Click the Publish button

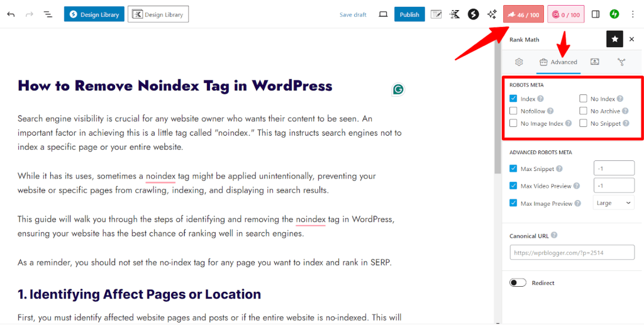pyautogui.click(x=409, y=14)
